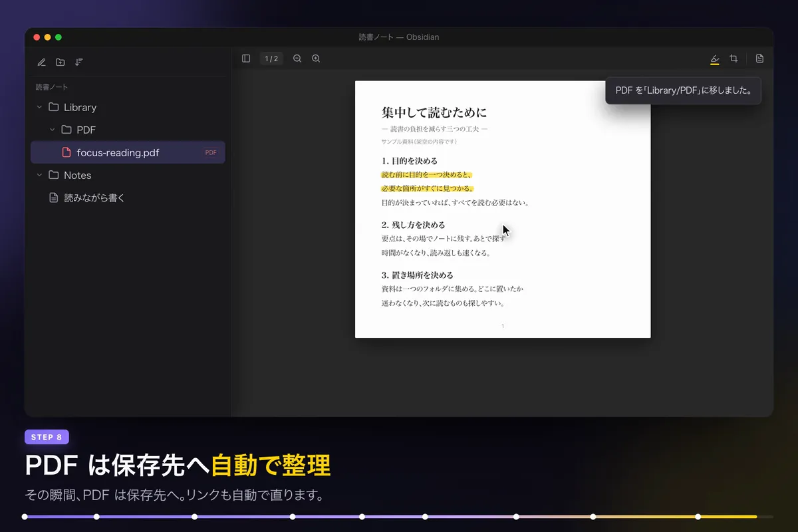The image size is (798, 532).
Task: Click the PDF title 集中して読むために
Action: [434, 112]
